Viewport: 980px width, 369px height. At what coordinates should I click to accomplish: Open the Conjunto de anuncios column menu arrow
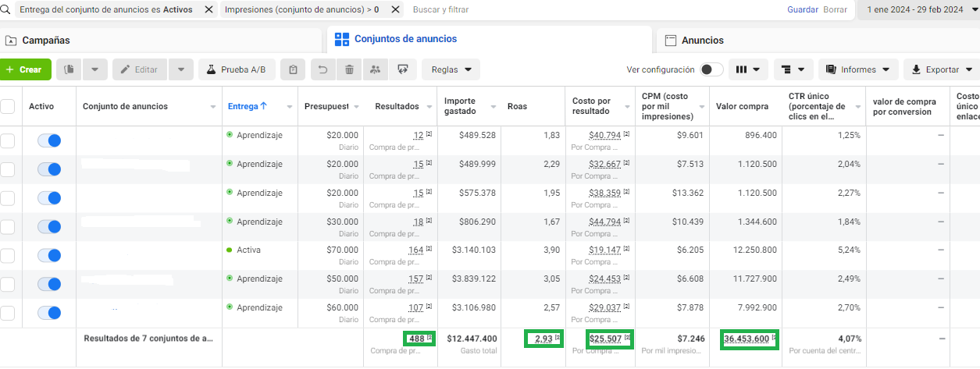pyautogui.click(x=214, y=107)
